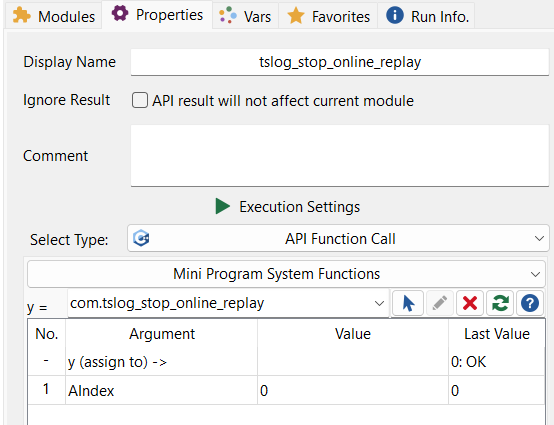Switch to the Vars tab
Image resolution: width=554 pixels, height=425 pixels.
[245, 16]
